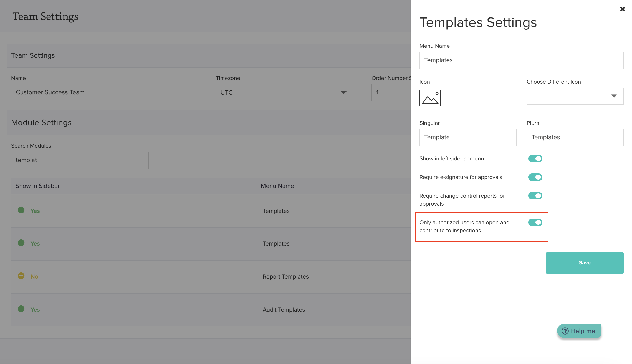Disable Require e-signature for approvals toggle
Viewport: 632px width, 364px height.
(x=535, y=177)
